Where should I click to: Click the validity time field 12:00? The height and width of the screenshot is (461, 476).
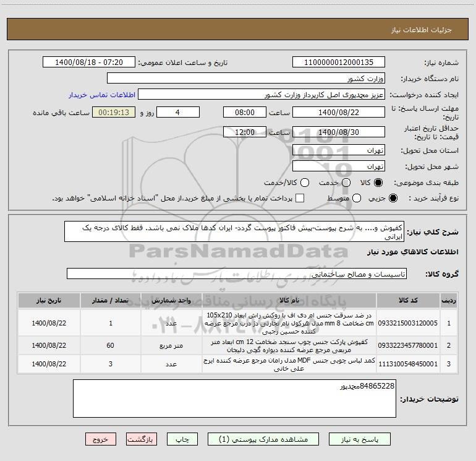point(245,132)
